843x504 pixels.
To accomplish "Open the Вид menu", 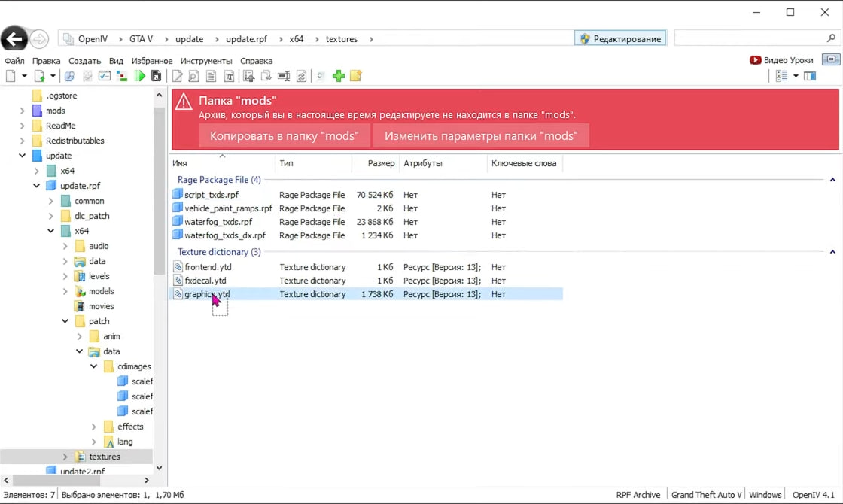I will [x=116, y=61].
